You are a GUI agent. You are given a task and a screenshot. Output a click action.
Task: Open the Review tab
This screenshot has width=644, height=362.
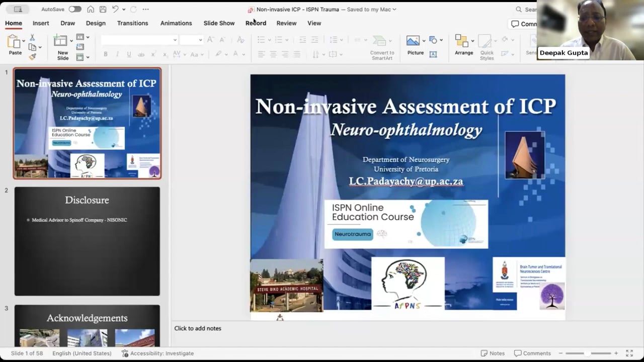[x=286, y=23]
